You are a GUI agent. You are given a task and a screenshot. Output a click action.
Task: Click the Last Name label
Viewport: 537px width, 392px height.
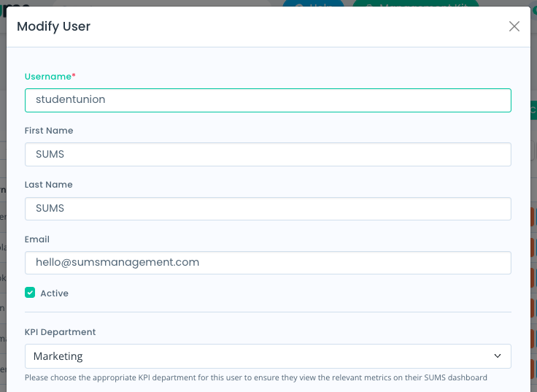[49, 185]
